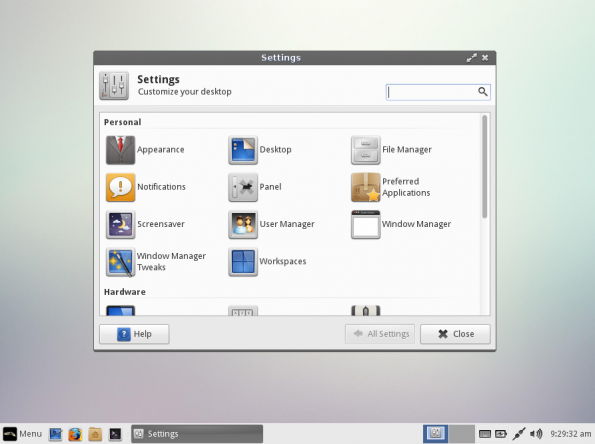Click the Close button at bottom
Image resolution: width=595 pixels, height=444 pixels.
[x=455, y=334]
